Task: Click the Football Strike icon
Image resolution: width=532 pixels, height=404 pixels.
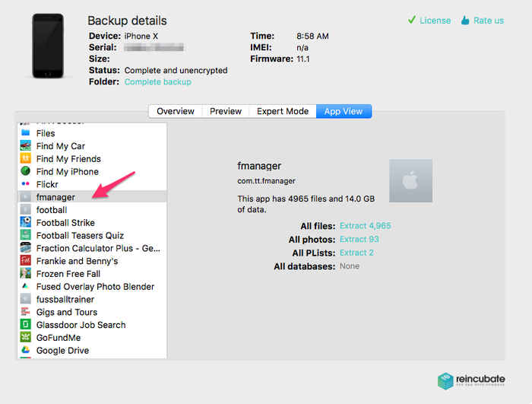Action: [25, 222]
